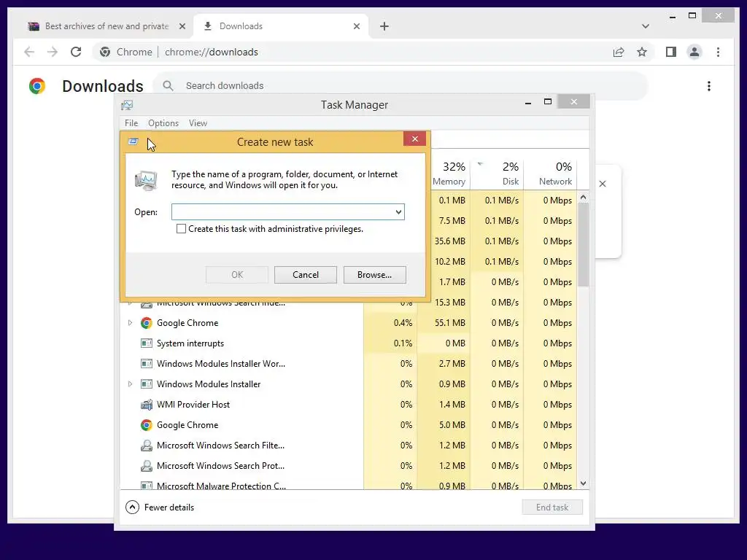Close the Create new task dialog
Viewport: 747px width, 560px height.
tap(414, 139)
